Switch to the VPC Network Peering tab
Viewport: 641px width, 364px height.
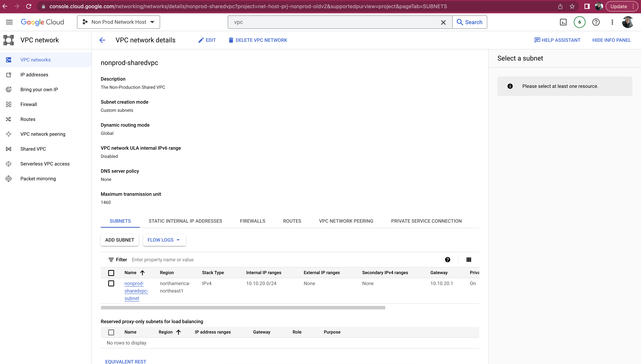click(x=346, y=221)
